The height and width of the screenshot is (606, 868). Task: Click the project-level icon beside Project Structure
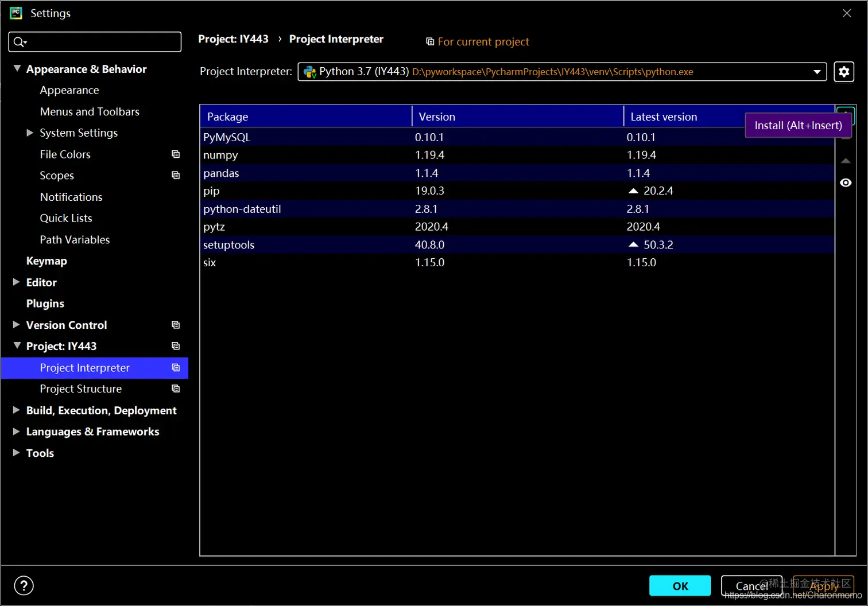click(176, 389)
